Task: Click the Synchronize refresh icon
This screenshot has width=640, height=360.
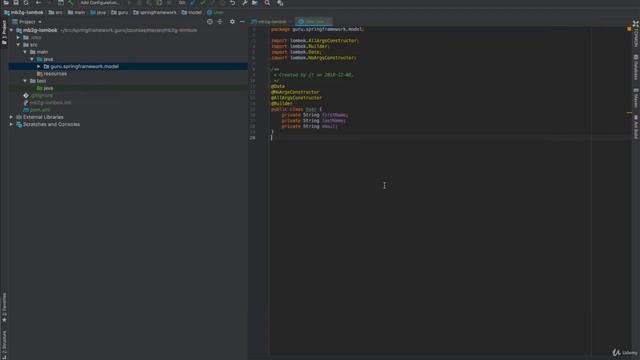Action: (26, 2)
